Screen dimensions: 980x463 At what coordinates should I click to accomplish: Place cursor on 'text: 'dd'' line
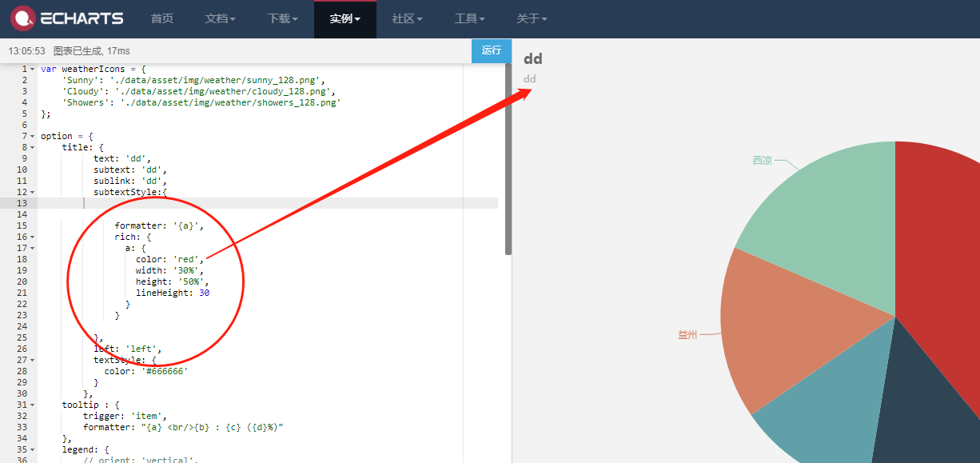[122, 158]
